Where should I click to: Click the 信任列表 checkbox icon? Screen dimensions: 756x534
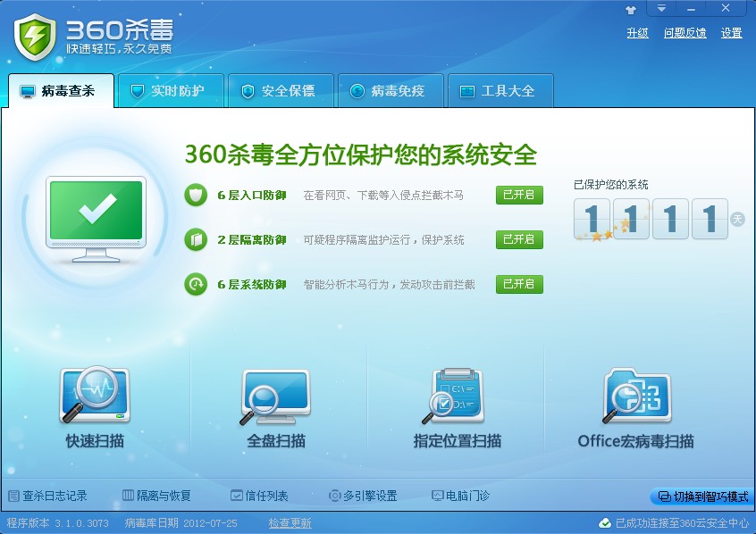(x=236, y=495)
